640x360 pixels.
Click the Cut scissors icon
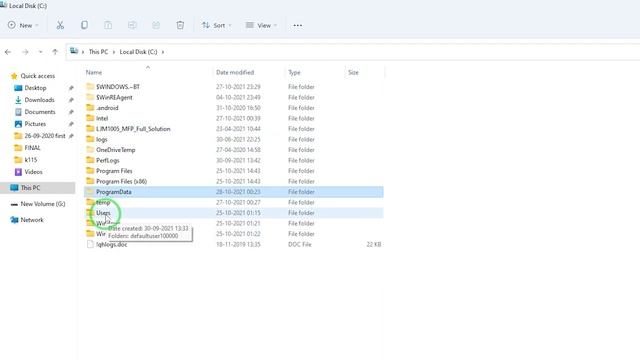click(x=60, y=25)
